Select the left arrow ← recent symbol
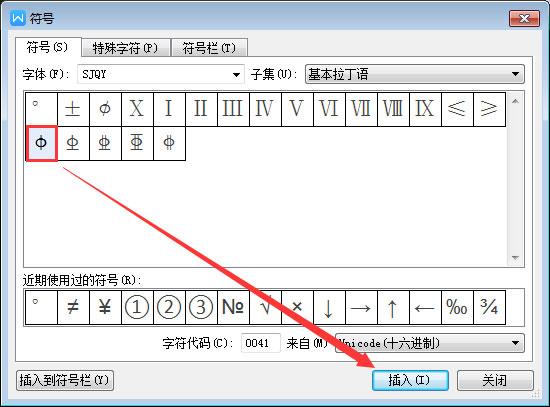 tap(425, 307)
